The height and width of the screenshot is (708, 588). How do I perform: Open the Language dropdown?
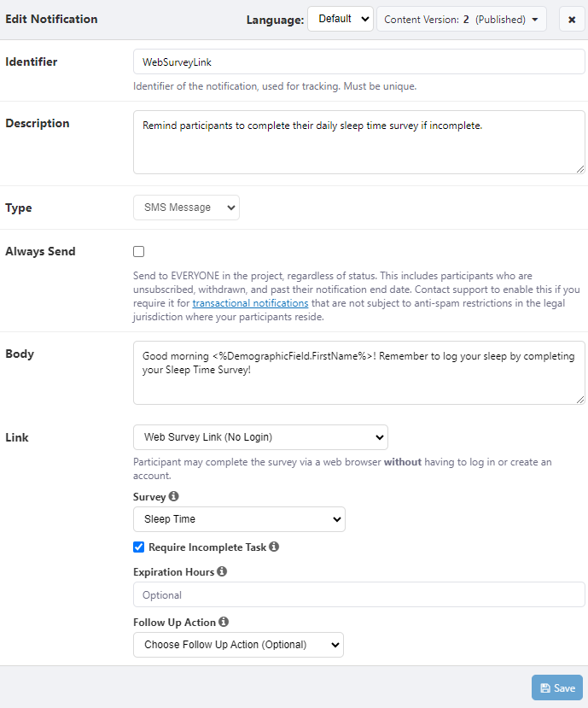coord(340,19)
